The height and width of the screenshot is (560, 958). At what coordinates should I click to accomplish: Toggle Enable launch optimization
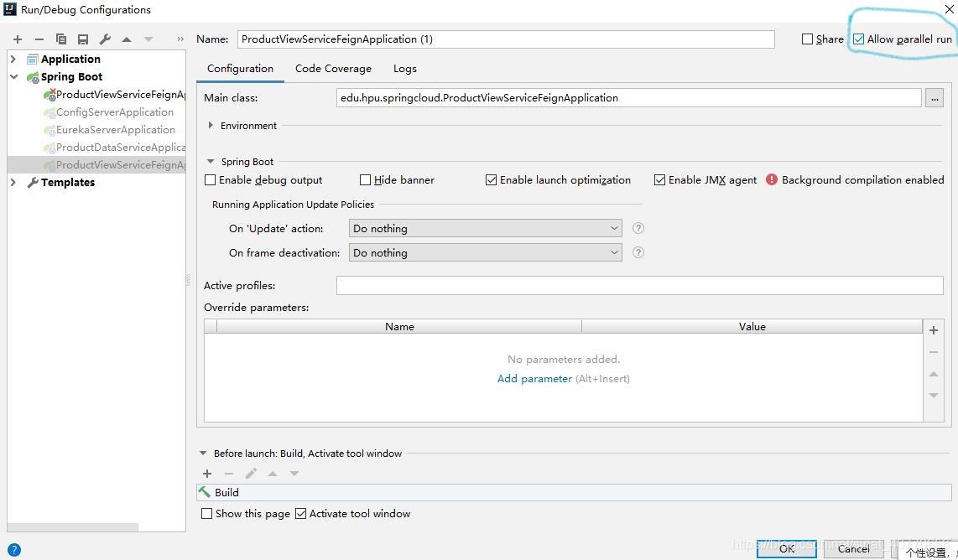pyautogui.click(x=492, y=180)
